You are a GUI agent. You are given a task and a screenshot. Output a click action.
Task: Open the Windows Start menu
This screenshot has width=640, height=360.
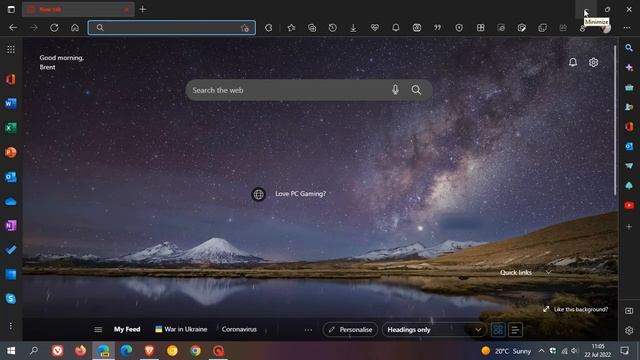[11, 351]
